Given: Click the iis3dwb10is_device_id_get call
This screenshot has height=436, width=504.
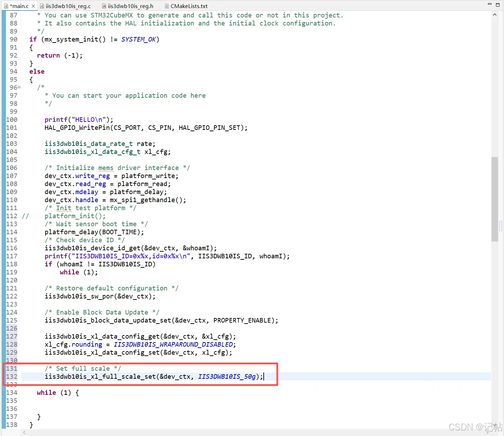Looking at the screenshot, I should [x=131, y=248].
